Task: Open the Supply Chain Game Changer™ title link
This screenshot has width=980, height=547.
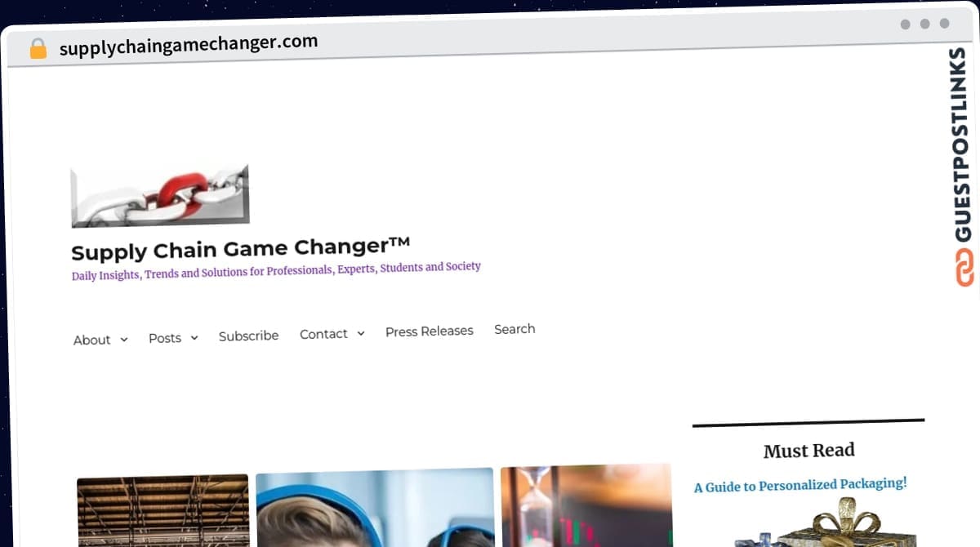Action: click(x=240, y=248)
